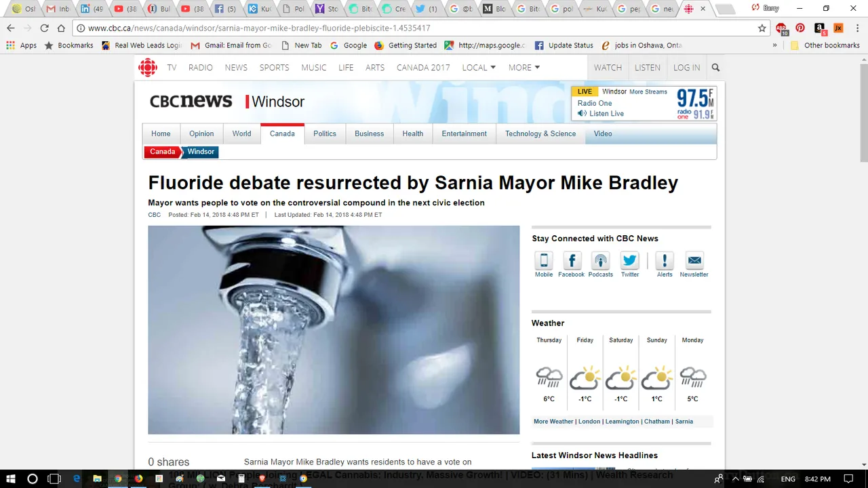
Task: Open the jobs in Oshawa bookmark
Action: coord(642,45)
